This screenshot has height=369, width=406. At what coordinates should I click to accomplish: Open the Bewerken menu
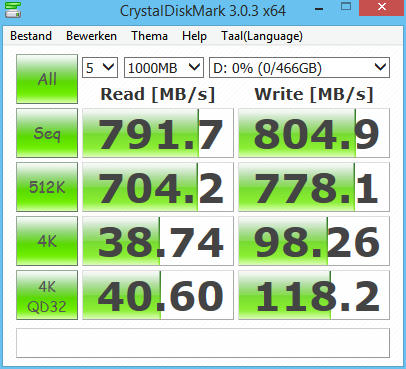[91, 36]
